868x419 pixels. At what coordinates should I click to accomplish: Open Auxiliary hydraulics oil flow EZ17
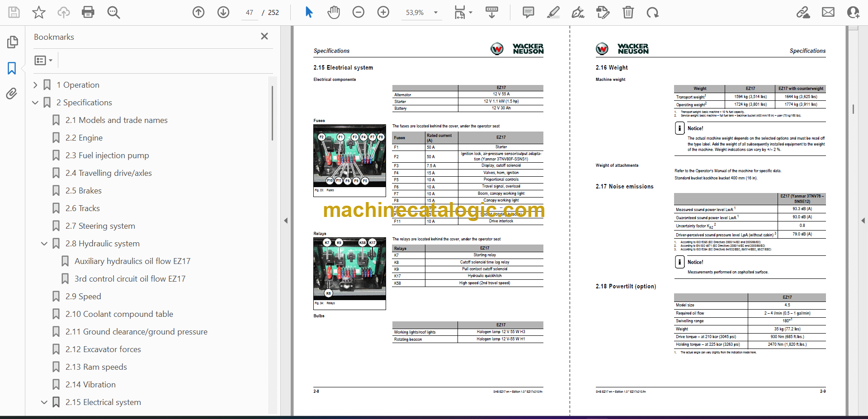[132, 261]
